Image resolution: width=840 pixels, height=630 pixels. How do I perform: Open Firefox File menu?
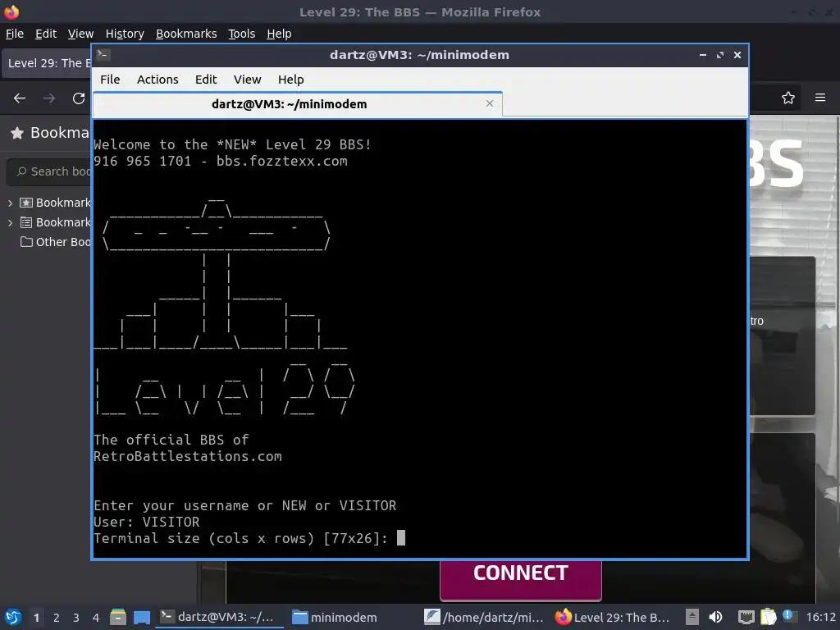point(15,34)
